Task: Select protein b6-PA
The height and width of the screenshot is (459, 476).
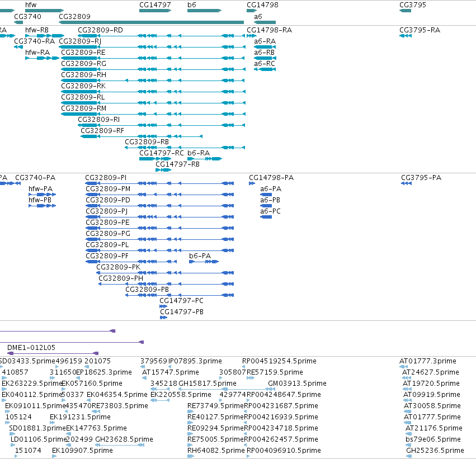Action: pos(204,262)
